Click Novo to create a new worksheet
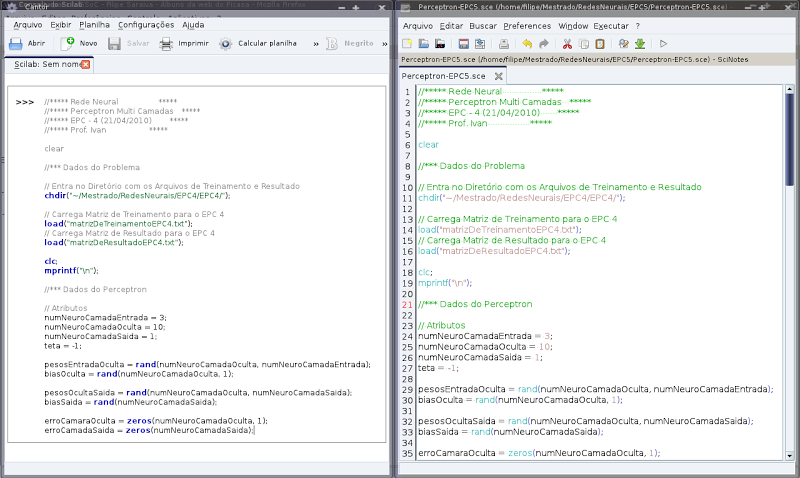This screenshot has width=800, height=478. pyautogui.click(x=79, y=44)
